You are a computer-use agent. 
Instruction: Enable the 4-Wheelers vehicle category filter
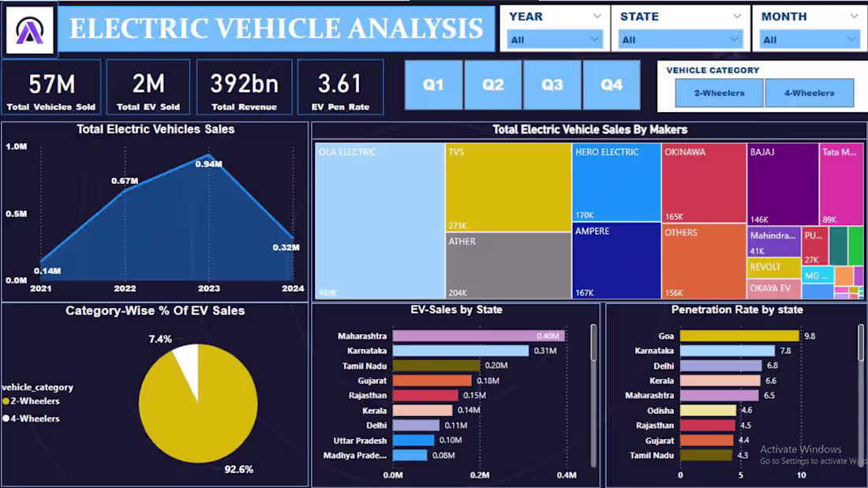(x=810, y=92)
